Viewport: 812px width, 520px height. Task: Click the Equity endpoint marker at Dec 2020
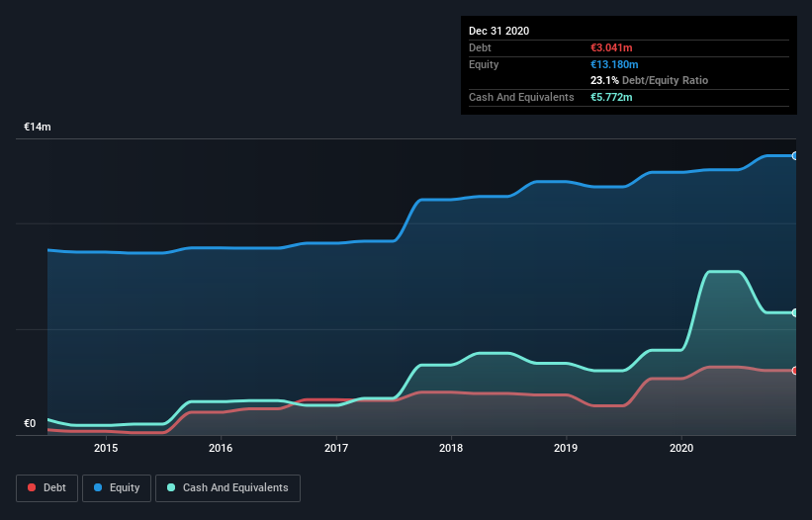[x=795, y=156]
